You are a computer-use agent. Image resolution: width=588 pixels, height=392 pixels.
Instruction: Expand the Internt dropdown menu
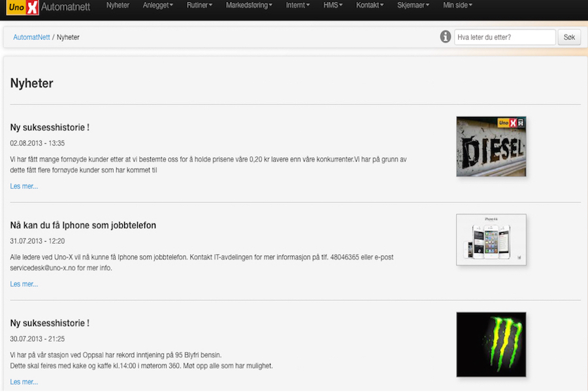click(298, 5)
